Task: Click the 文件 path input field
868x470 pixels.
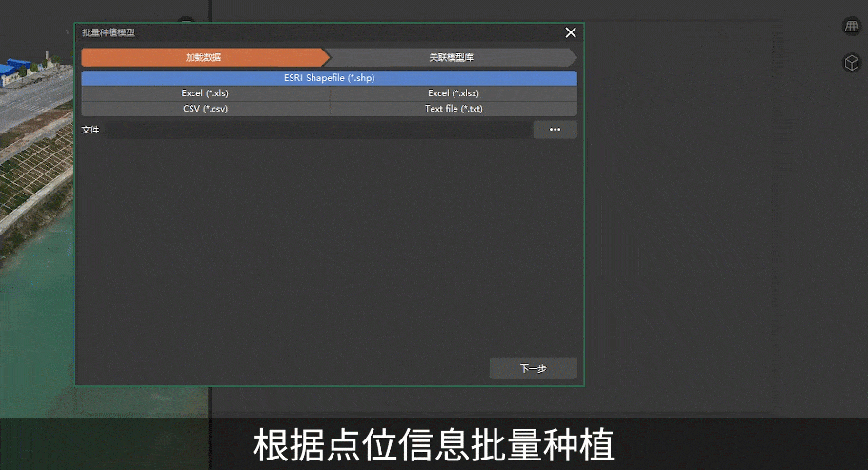Action: tap(314, 130)
